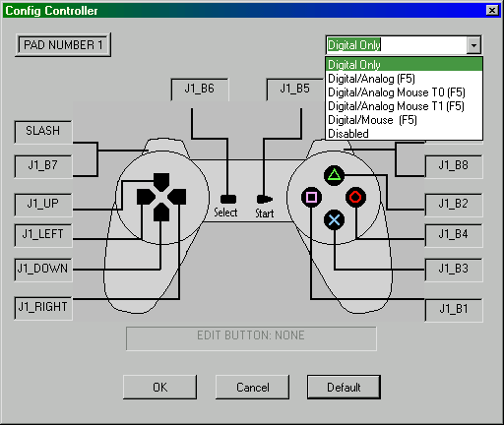Click the OK button
504x425 pixels.
click(160, 388)
